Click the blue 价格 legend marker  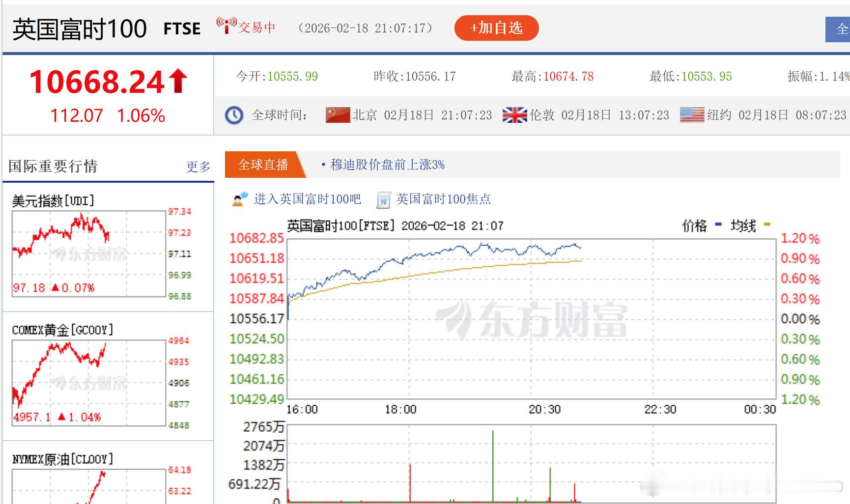(718, 225)
